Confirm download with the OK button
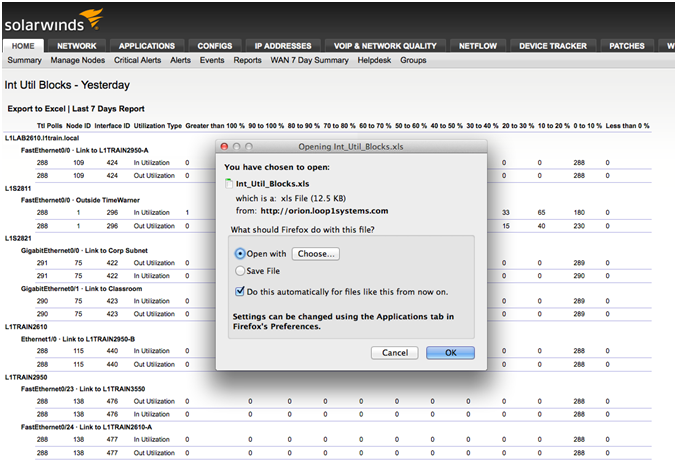Screen dimensions: 678x476 (450, 353)
